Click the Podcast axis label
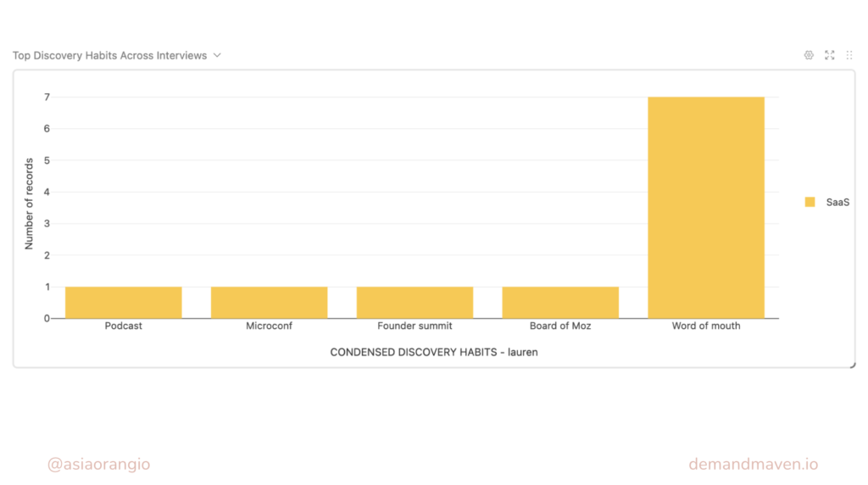 point(124,326)
